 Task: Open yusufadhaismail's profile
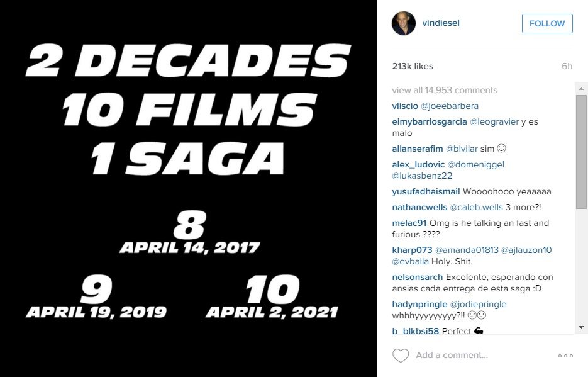click(x=426, y=192)
